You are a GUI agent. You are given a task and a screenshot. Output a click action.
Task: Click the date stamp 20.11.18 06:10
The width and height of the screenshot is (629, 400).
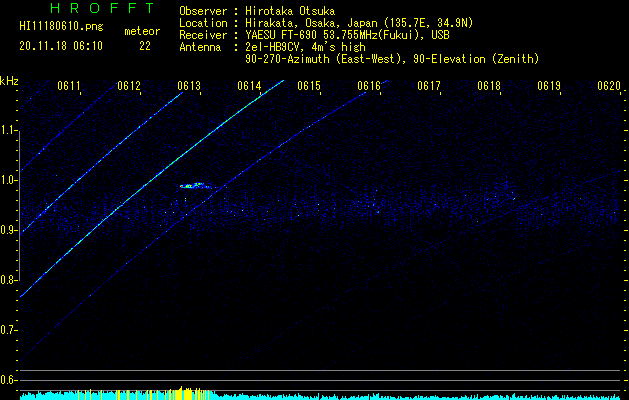point(61,46)
